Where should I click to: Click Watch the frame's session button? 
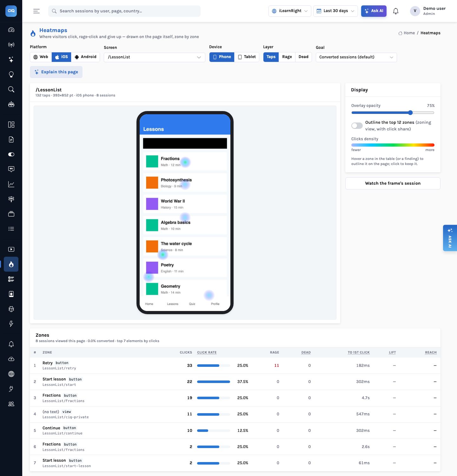tap(393, 183)
